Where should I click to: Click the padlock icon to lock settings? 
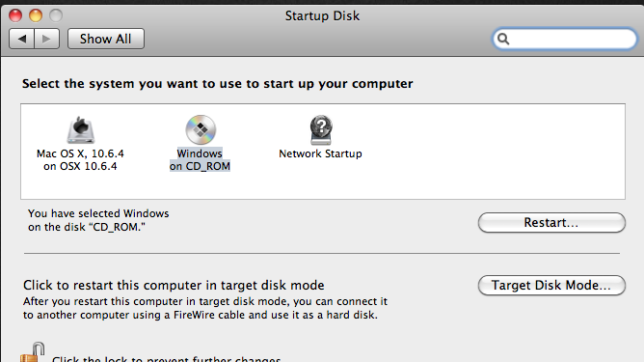pyautogui.click(x=33, y=352)
